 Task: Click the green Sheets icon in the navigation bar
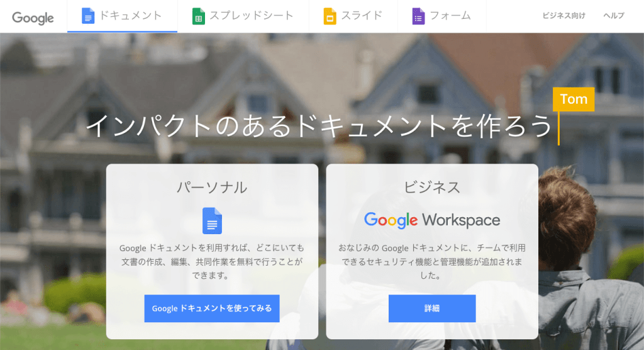point(198,16)
